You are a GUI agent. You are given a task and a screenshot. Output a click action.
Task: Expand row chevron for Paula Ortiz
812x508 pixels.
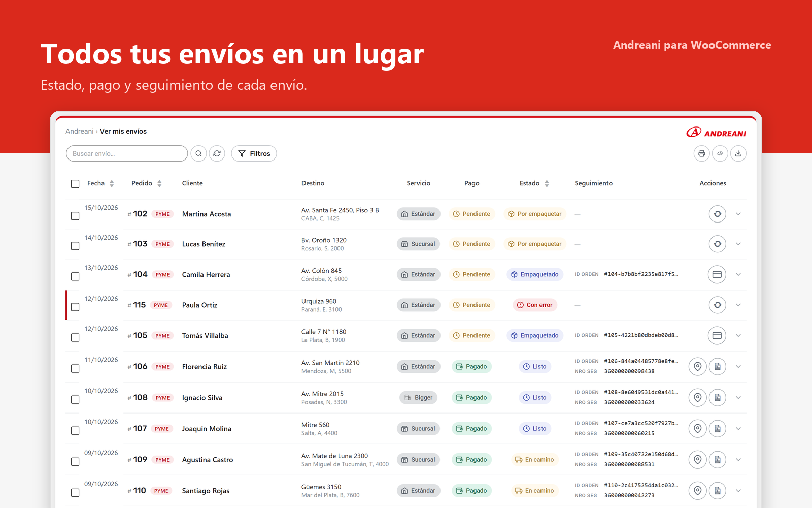(x=738, y=305)
